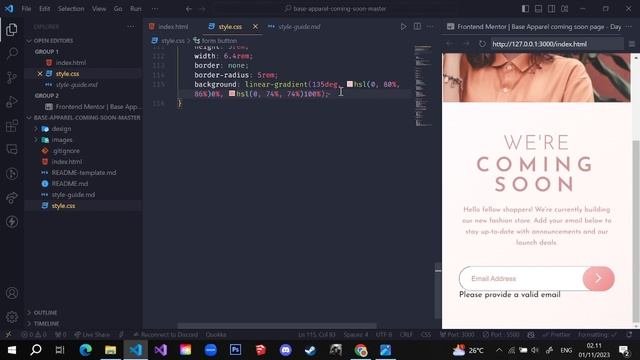Screen dimensions: 640x360
Task: Click the code minimap
Action: (423, 86)
